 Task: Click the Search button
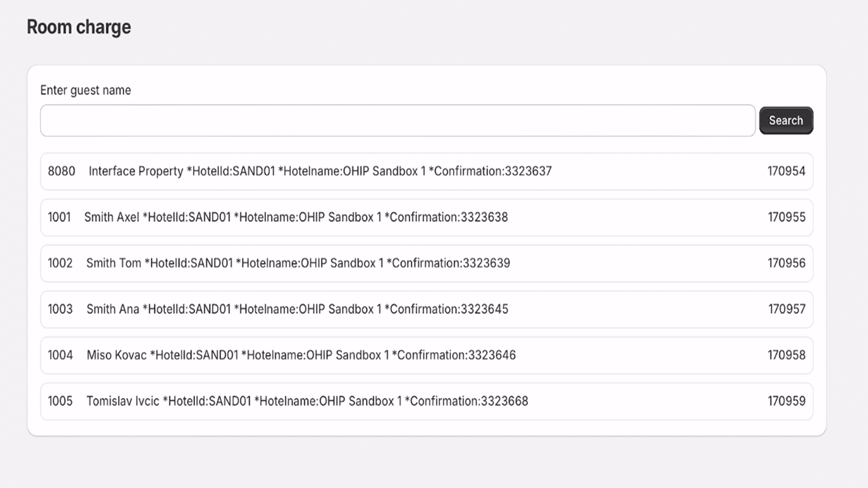coord(786,120)
